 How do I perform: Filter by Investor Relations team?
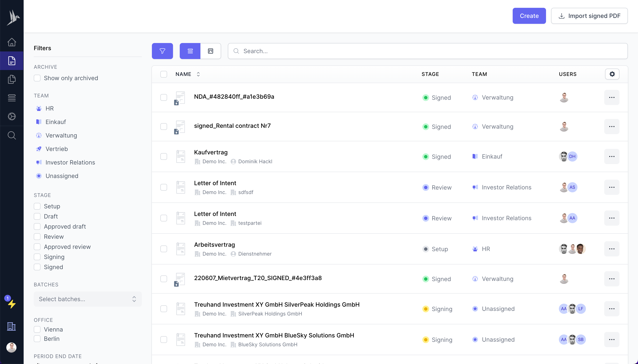point(70,163)
